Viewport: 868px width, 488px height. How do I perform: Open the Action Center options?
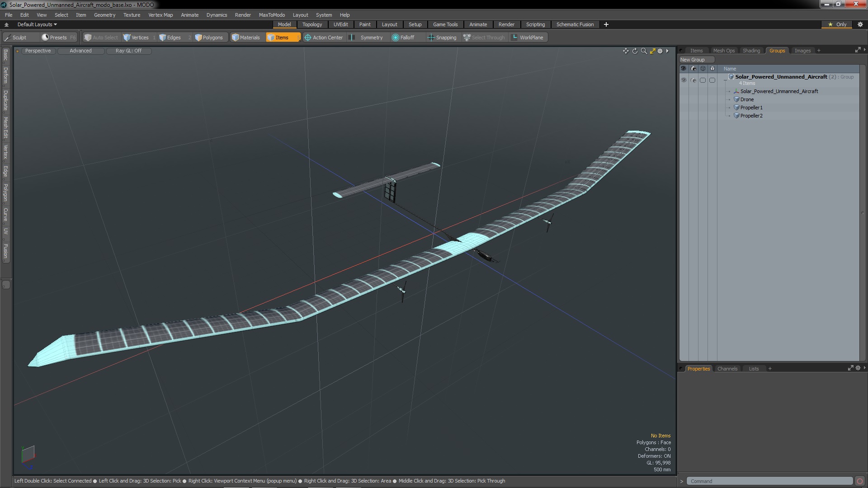(x=324, y=38)
